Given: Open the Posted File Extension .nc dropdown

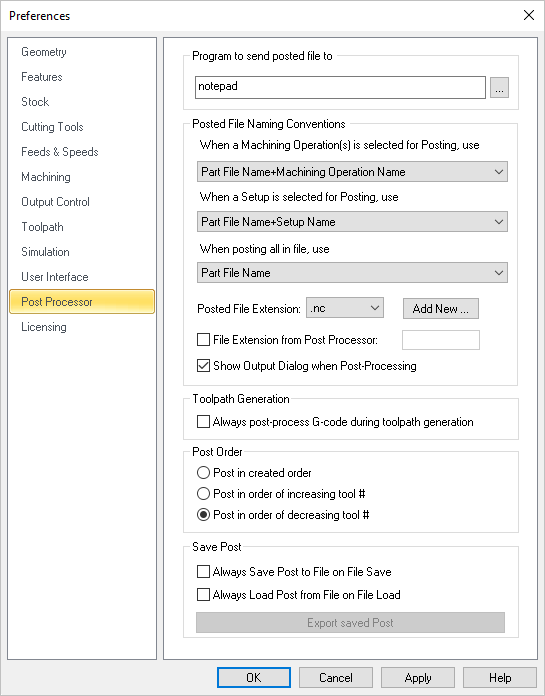Looking at the screenshot, I should click(345, 308).
